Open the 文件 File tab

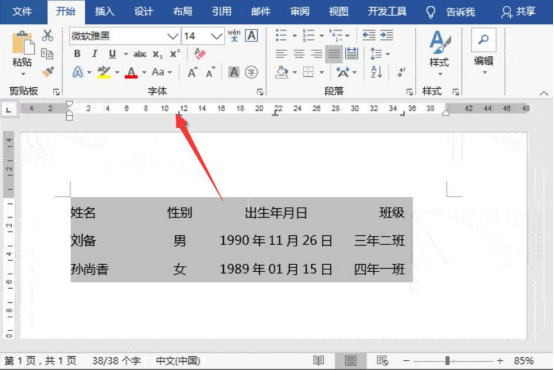pos(22,12)
